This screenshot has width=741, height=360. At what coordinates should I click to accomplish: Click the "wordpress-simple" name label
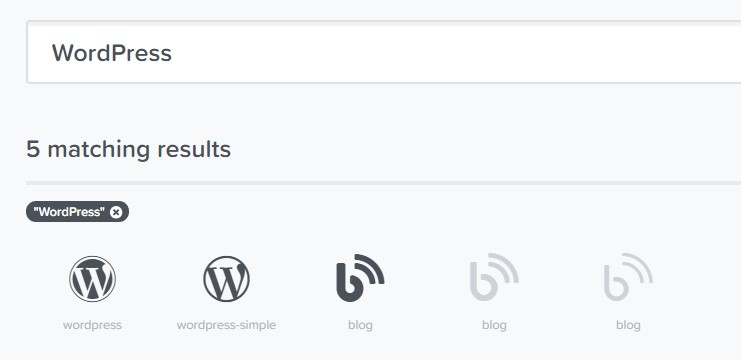pos(226,325)
